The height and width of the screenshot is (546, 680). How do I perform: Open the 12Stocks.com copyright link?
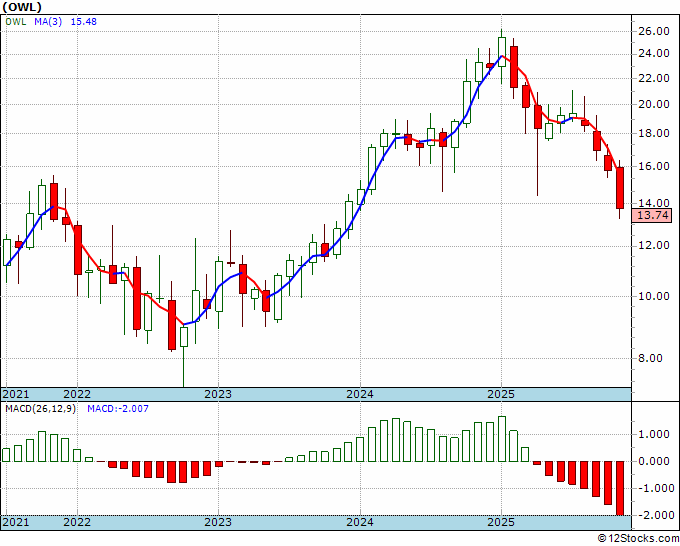[x=638, y=539]
